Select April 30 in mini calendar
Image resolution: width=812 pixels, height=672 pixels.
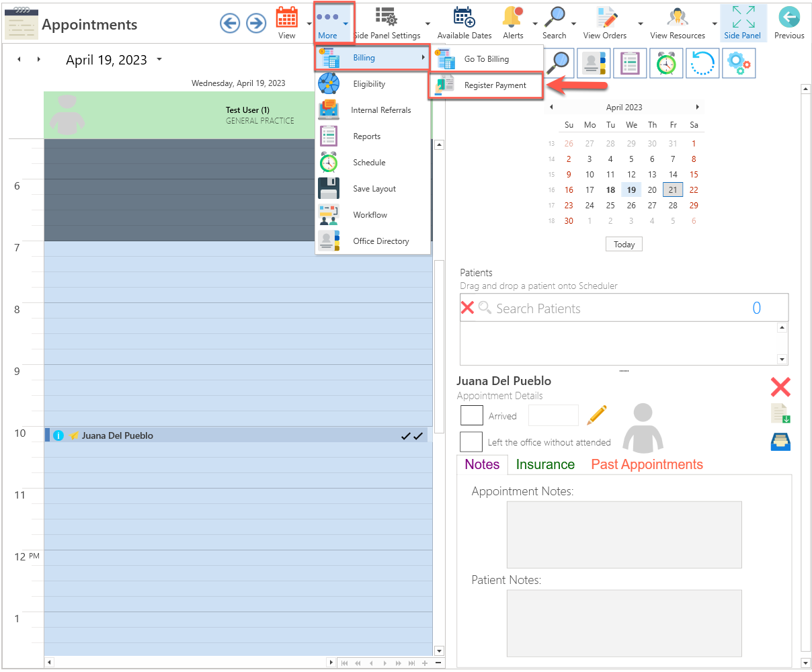point(569,221)
